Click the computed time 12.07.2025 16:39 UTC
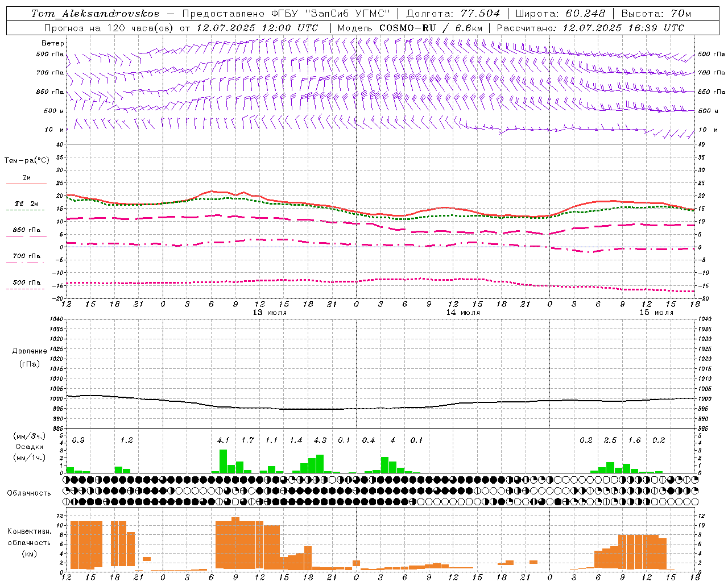The image size is (728, 582). (623, 28)
